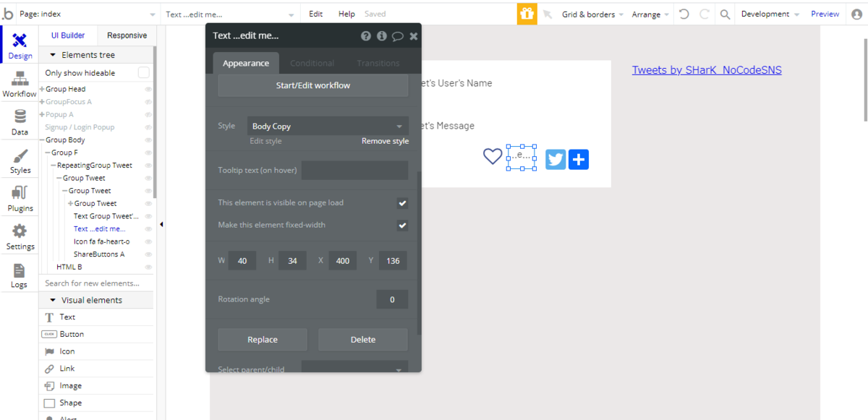Toggle visibility eye for RepeatingGroup Tweet

click(x=148, y=165)
